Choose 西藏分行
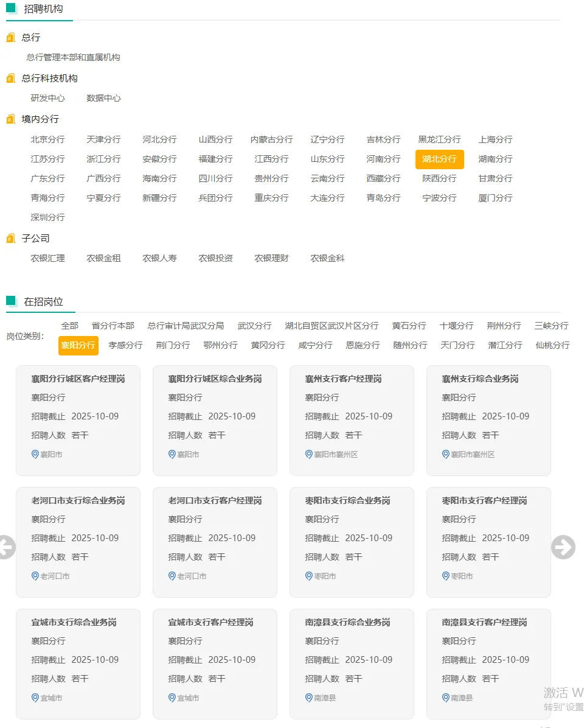Screen dimensions: 584x728 [x=383, y=179]
